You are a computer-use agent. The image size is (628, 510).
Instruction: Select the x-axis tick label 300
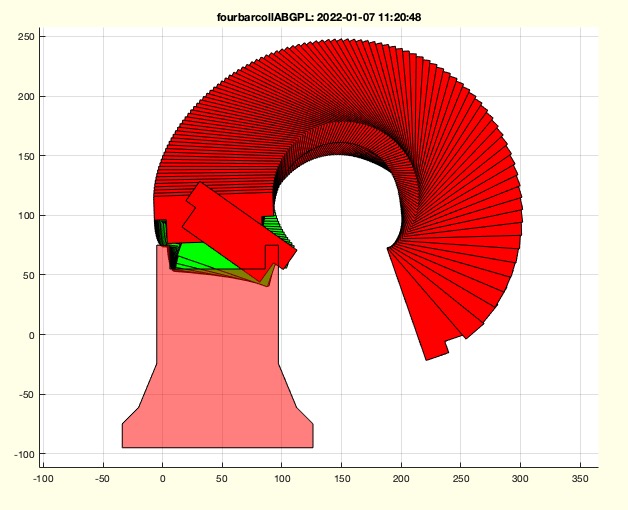coord(520,479)
